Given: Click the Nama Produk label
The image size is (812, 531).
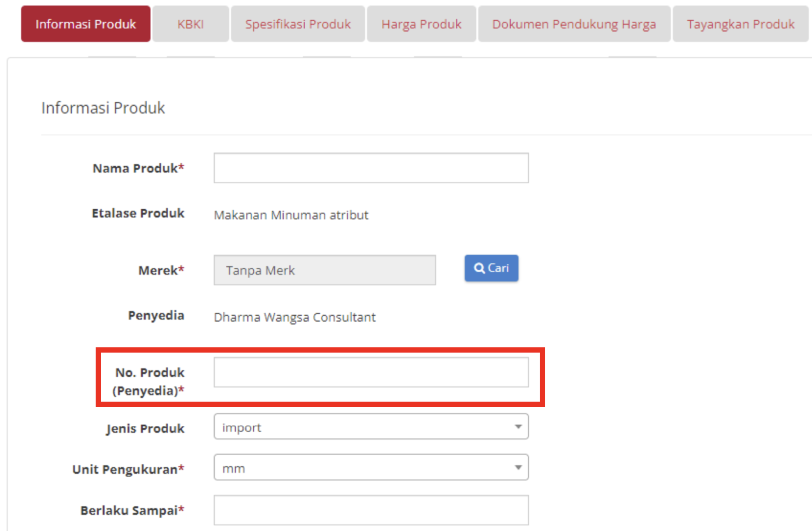Looking at the screenshot, I should click(x=138, y=168).
